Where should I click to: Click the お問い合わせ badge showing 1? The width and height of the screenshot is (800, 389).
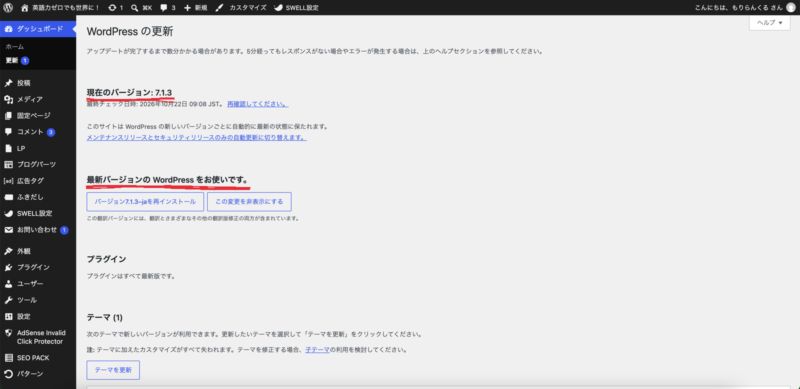pyautogui.click(x=64, y=230)
